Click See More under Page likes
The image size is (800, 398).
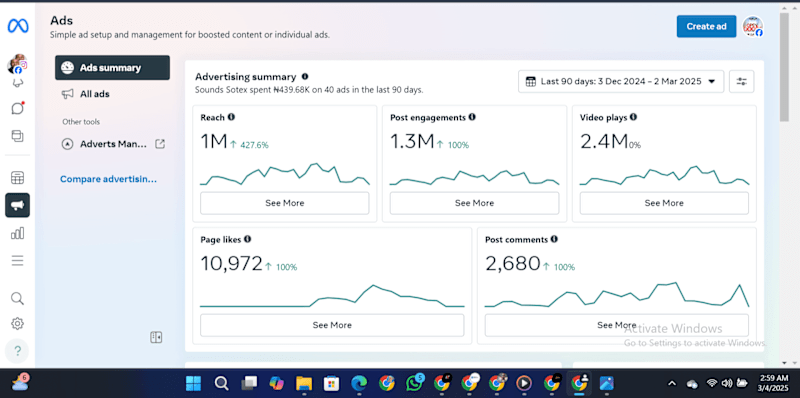(332, 325)
